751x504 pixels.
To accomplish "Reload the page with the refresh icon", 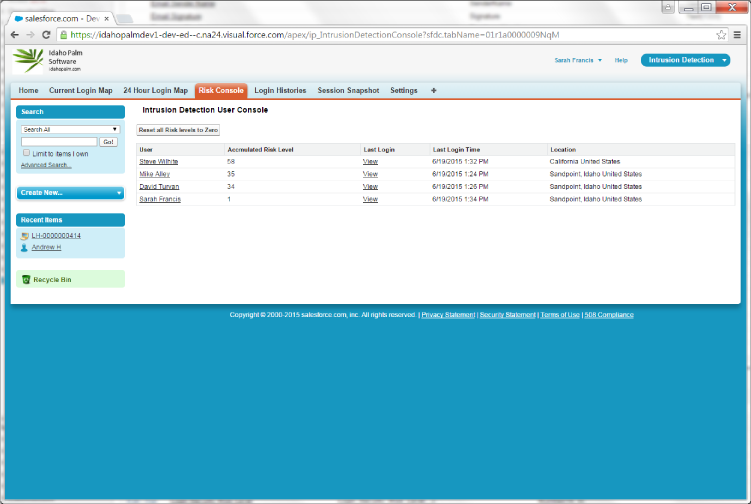I will pyautogui.click(x=46, y=34).
